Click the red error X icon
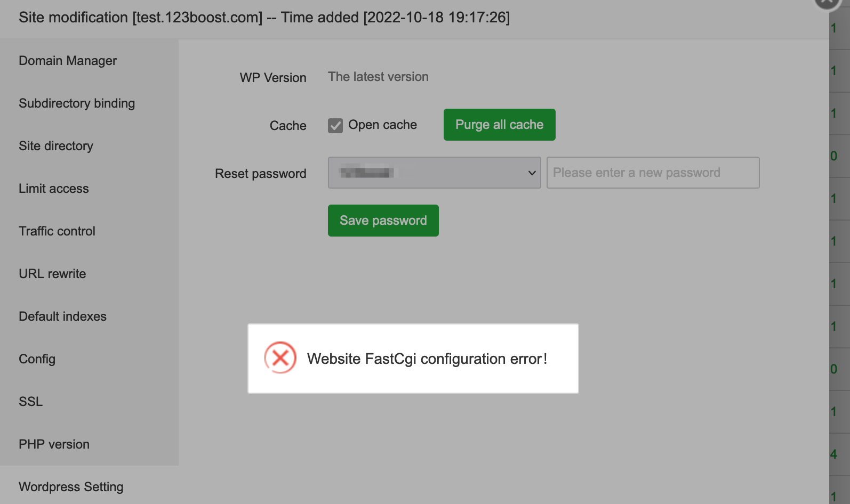Screen dimensions: 850x504 click(x=280, y=357)
